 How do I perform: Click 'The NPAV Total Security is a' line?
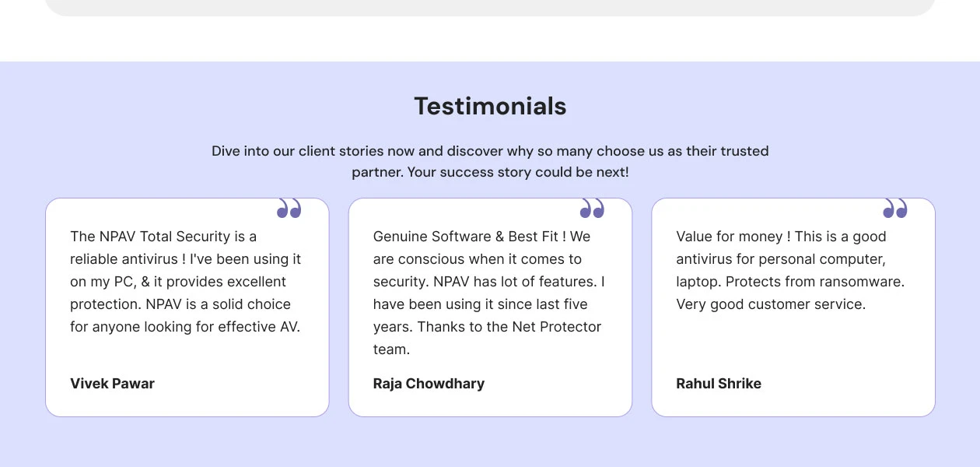point(163,237)
